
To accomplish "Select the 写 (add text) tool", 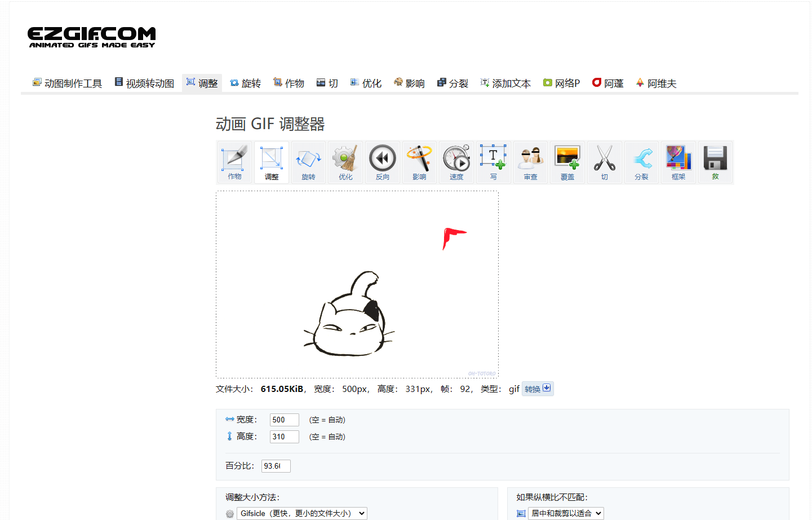I will coord(493,162).
